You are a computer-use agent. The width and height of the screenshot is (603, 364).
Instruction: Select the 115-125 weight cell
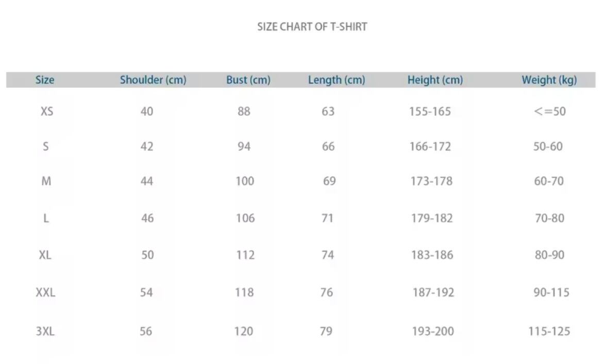(x=549, y=331)
